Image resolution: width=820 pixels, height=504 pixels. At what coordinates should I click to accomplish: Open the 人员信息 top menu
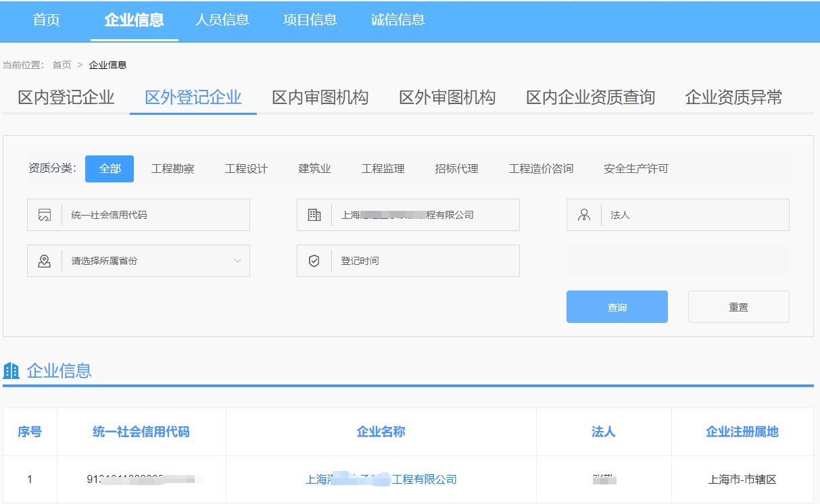click(x=222, y=20)
